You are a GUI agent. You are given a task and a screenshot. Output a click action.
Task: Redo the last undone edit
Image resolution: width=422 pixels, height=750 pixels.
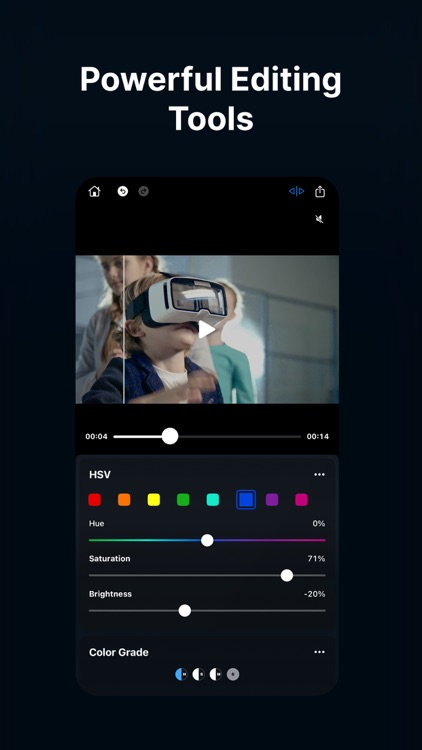[x=144, y=191]
